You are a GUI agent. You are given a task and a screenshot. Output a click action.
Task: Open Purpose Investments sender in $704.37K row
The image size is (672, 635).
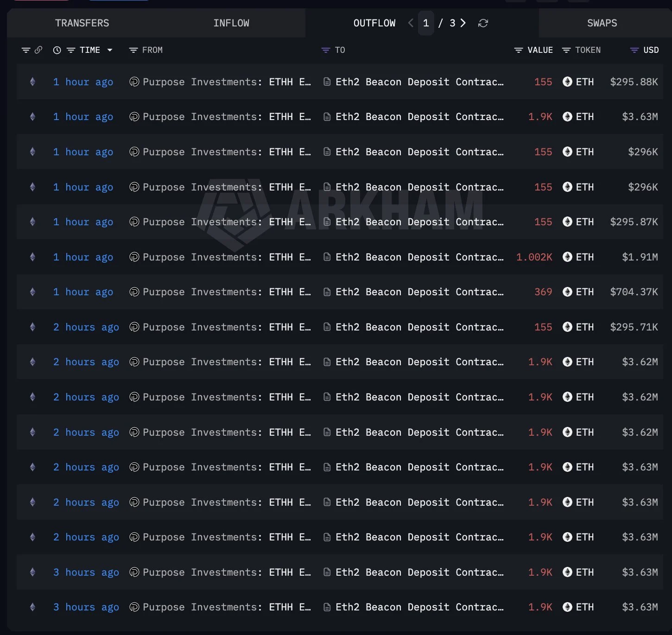point(227,292)
